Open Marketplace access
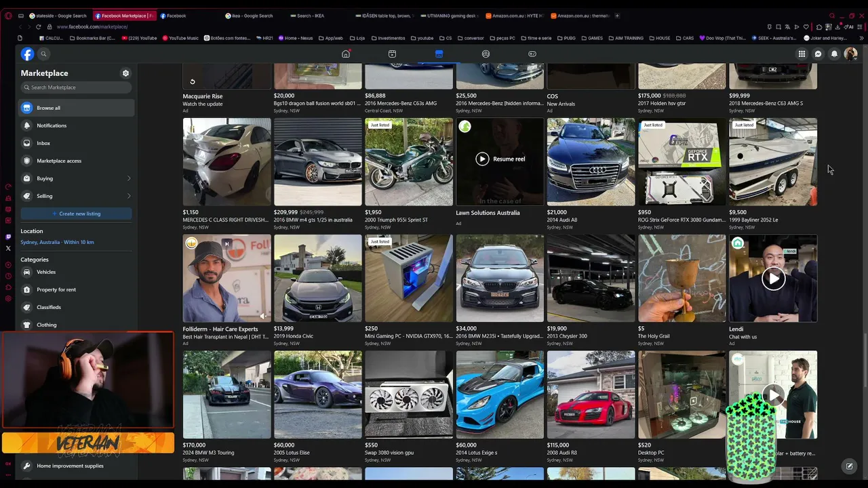The height and width of the screenshot is (488, 868). click(x=76, y=161)
